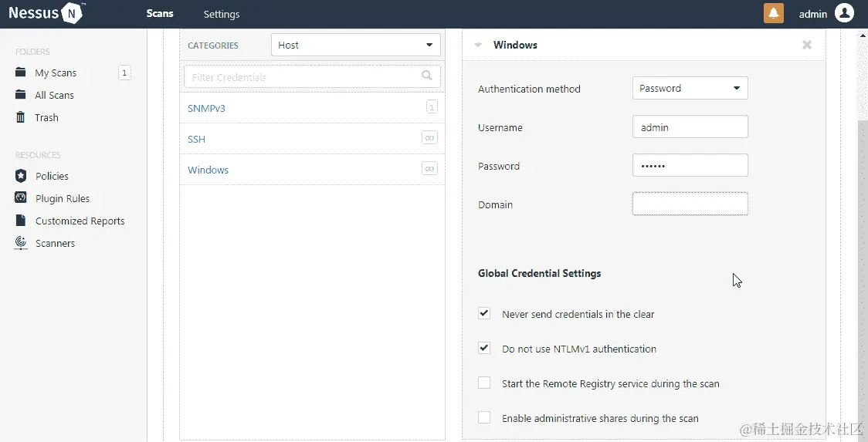Click the Scanners icon in sidebar
Image resolution: width=868 pixels, height=442 pixels.
tap(21, 243)
